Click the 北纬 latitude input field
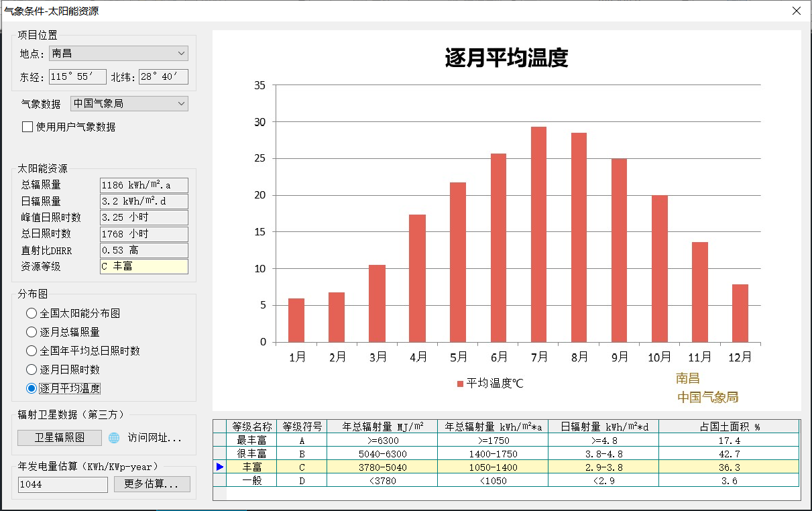The height and width of the screenshot is (511, 812). [x=163, y=77]
